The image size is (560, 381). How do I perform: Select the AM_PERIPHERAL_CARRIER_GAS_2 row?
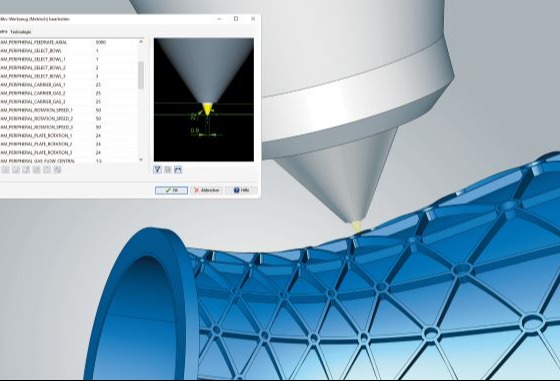coord(69,93)
